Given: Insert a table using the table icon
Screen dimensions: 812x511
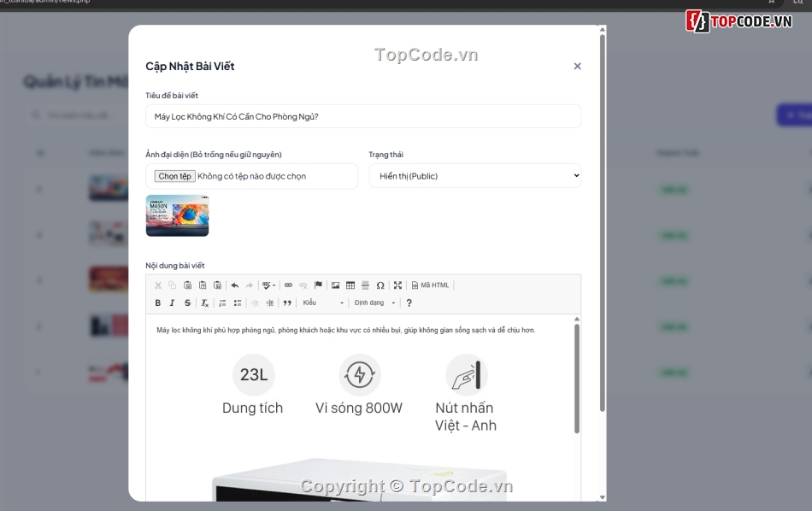Looking at the screenshot, I should click(350, 285).
